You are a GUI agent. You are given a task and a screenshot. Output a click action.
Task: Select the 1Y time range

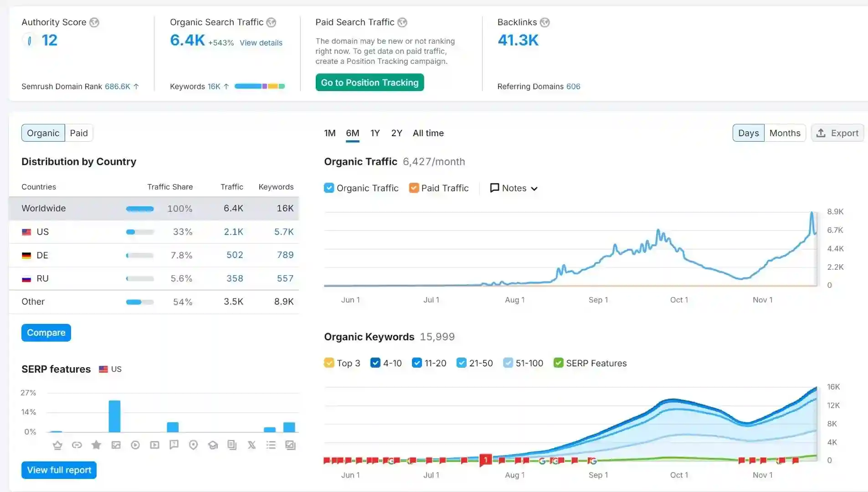point(375,133)
